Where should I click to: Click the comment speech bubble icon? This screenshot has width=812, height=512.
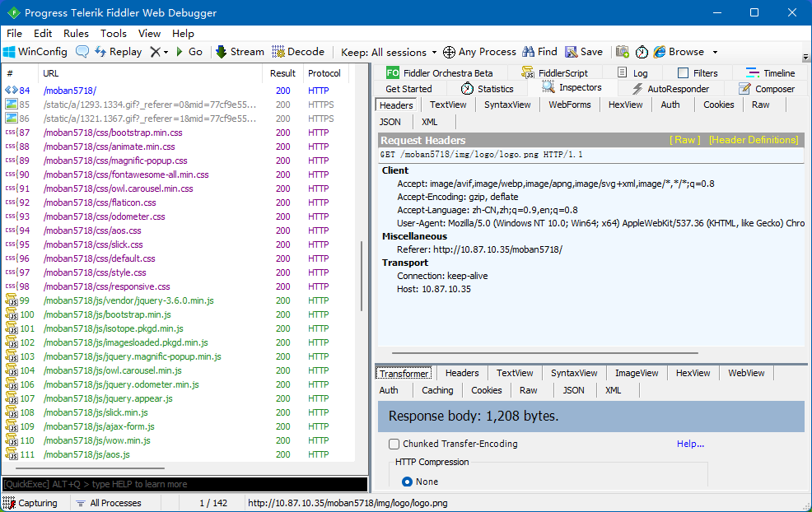tap(82, 52)
